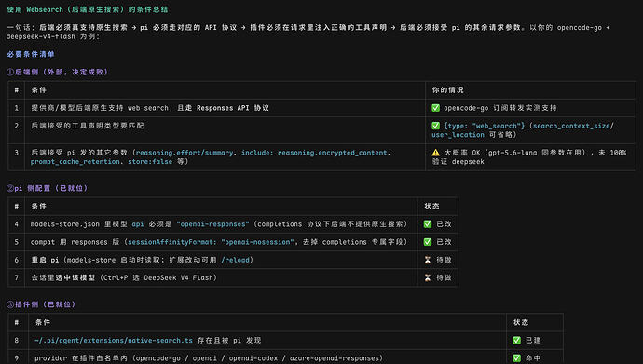Click the green check before {type: "web_search"}

coord(435,126)
